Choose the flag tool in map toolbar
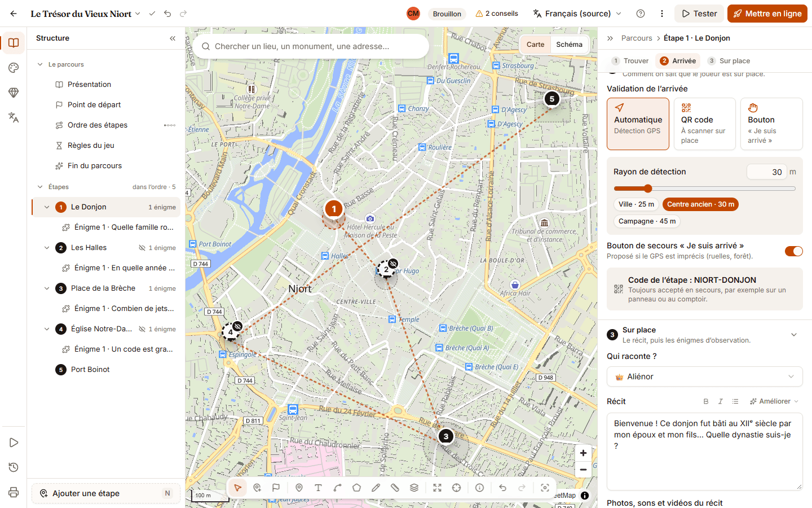Viewport: 812px width, 508px height. 276,488
